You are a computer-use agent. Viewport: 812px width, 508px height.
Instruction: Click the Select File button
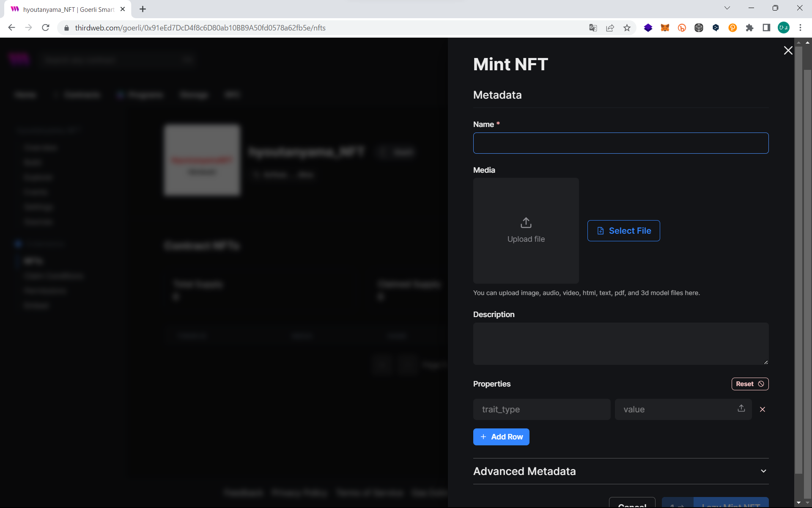pos(623,231)
